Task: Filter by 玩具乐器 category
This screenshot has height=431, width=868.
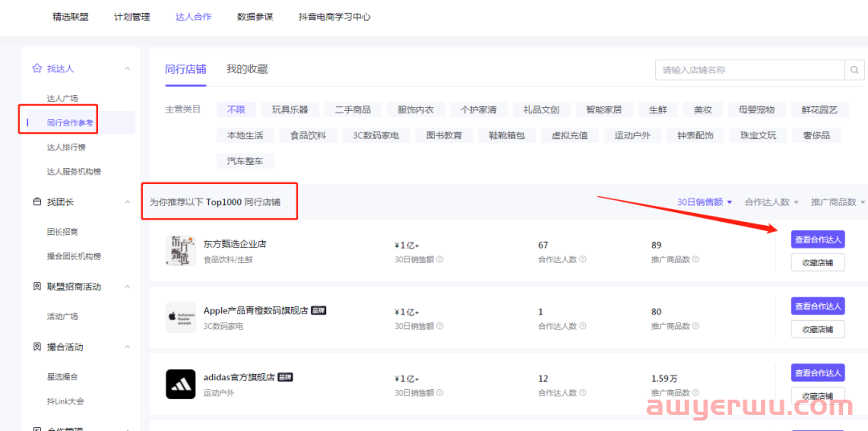Action: click(x=290, y=109)
